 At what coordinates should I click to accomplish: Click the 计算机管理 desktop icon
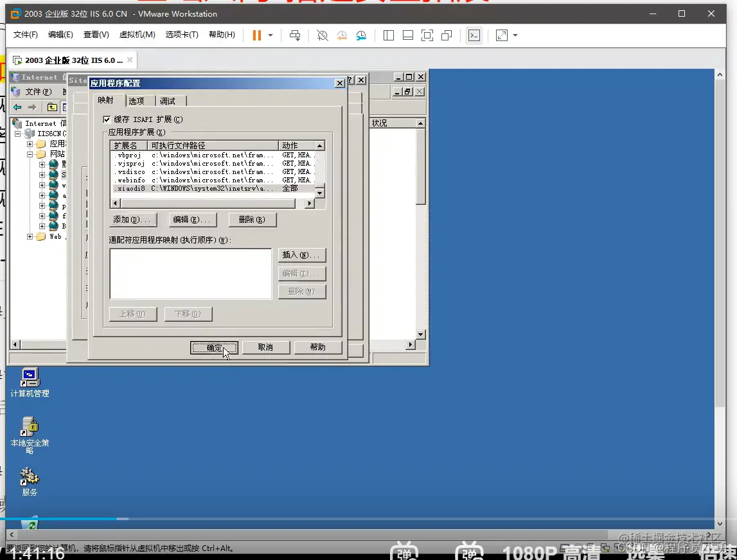[x=30, y=383]
